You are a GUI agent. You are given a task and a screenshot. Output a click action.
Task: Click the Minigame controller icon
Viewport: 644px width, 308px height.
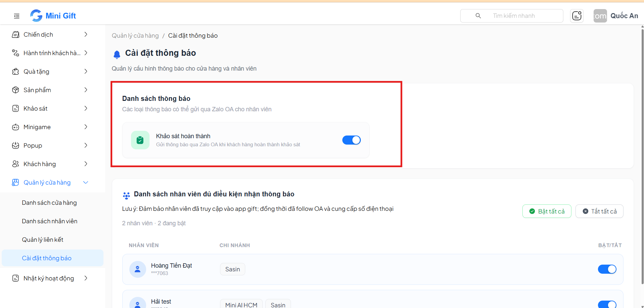tap(15, 127)
